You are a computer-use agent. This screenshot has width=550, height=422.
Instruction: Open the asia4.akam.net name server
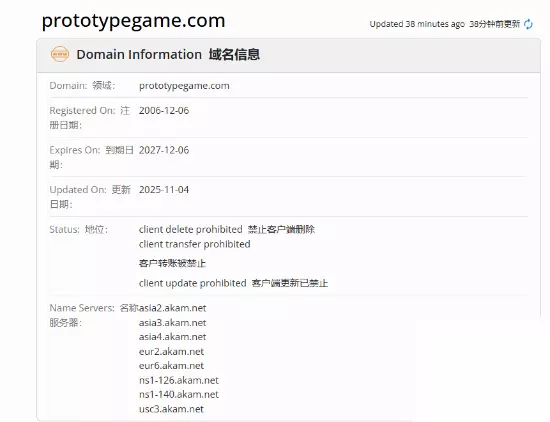(173, 337)
